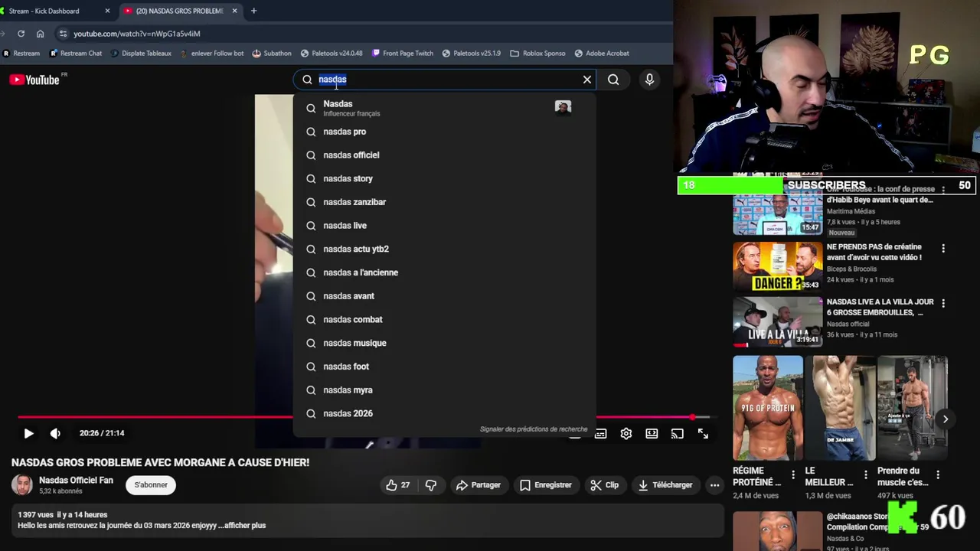Image resolution: width=980 pixels, height=551 pixels.
Task: Open options for 'RÉGIME PROTÉINÉ' short
Action: (x=793, y=475)
